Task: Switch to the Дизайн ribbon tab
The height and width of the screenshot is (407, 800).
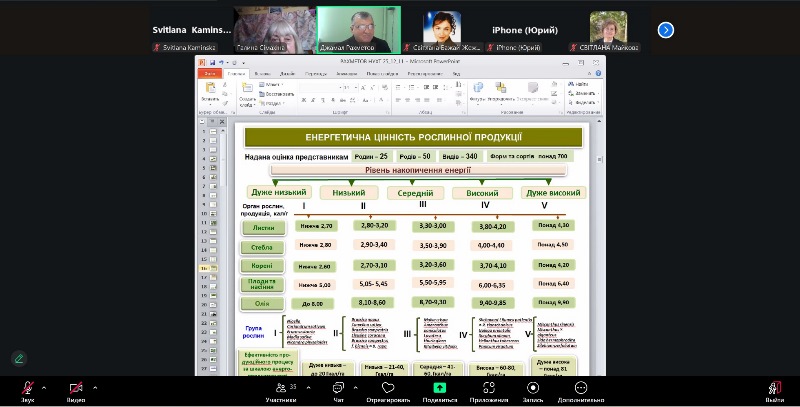Action: point(287,73)
